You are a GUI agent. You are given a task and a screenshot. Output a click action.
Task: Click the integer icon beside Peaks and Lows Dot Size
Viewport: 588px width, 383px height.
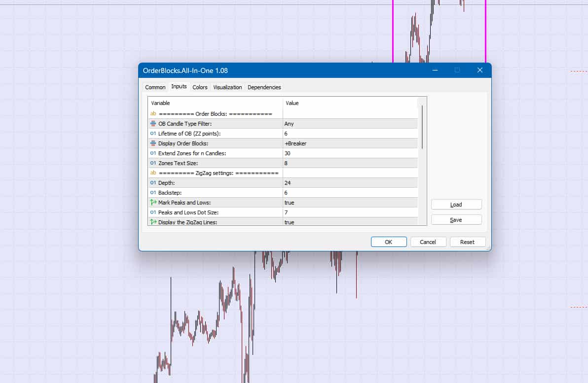pos(153,212)
